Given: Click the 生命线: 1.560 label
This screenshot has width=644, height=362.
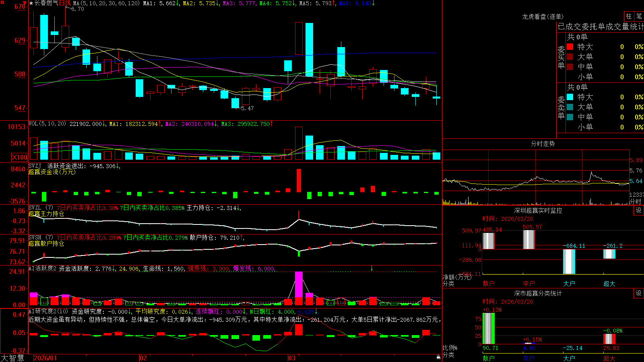Looking at the screenshot, I should (x=163, y=269).
